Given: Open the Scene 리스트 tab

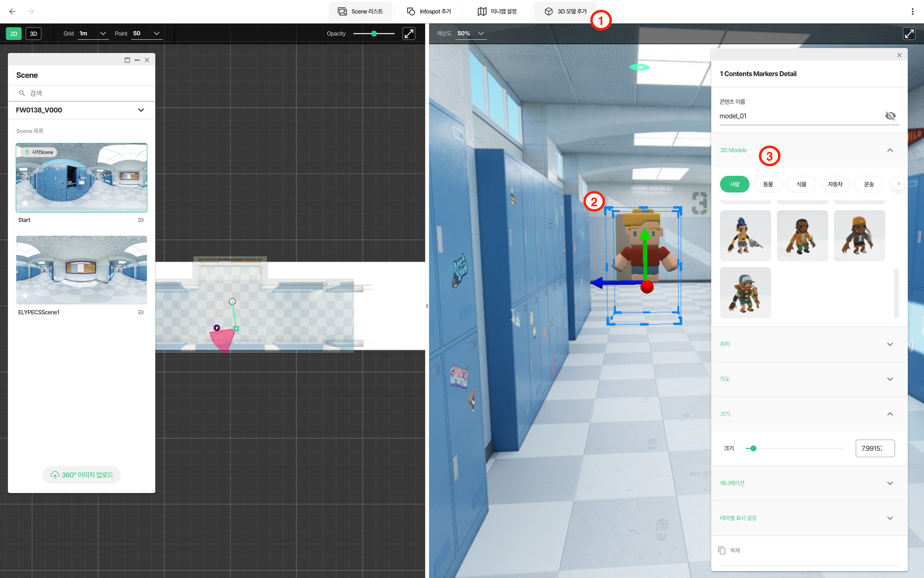Looking at the screenshot, I should coord(360,11).
